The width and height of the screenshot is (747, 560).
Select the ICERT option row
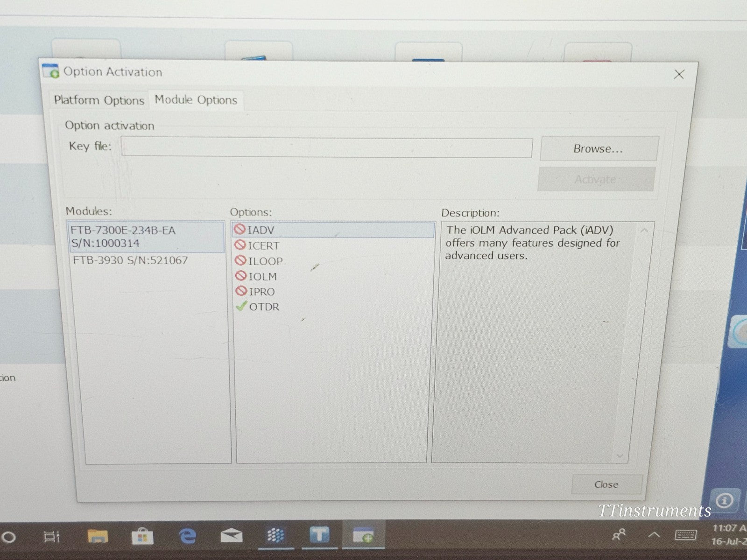[333, 245]
